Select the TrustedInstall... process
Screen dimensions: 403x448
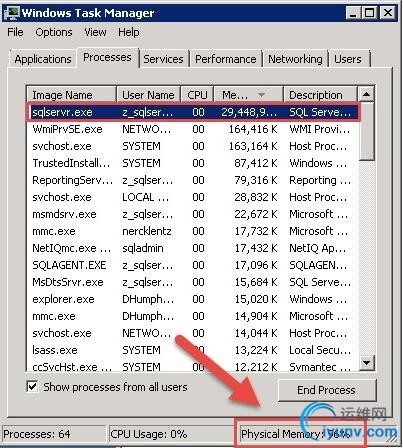click(193, 163)
